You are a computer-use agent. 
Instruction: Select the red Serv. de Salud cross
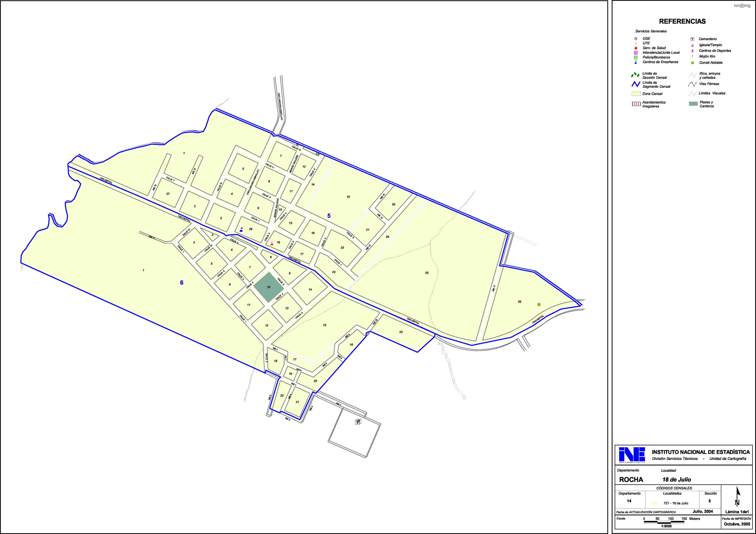636,48
